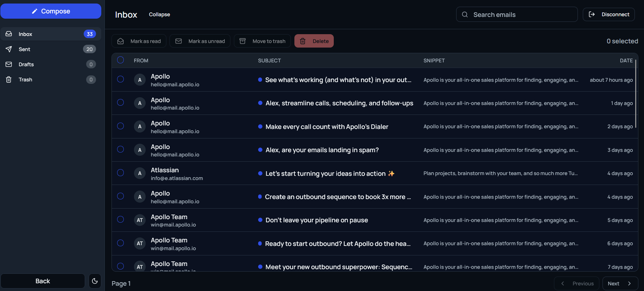Click the Disconnect logout icon

click(592, 14)
